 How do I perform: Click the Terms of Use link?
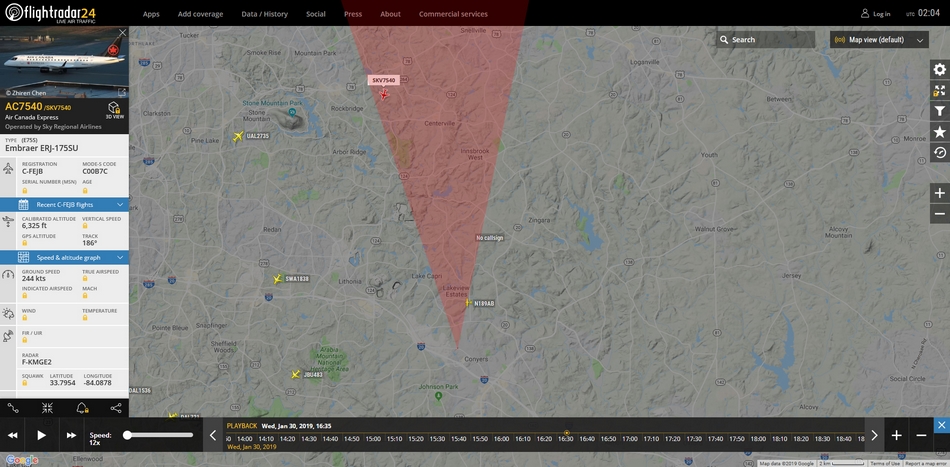(x=885, y=463)
